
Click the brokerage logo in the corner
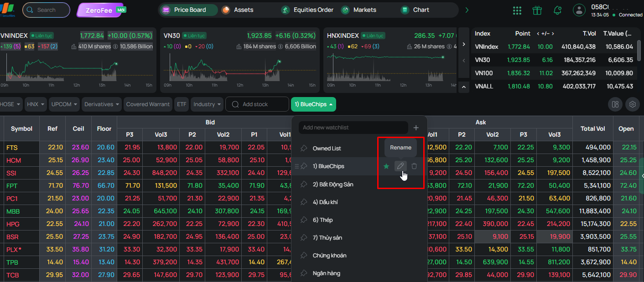pyautogui.click(x=8, y=10)
